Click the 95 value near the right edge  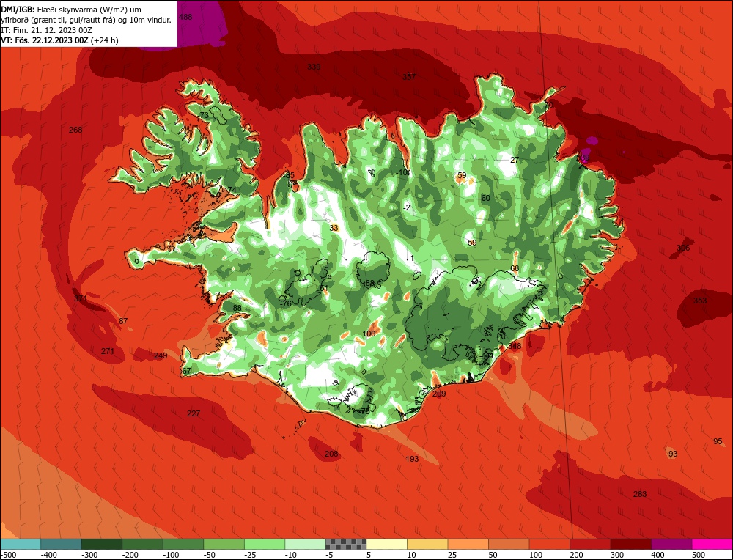coord(718,441)
